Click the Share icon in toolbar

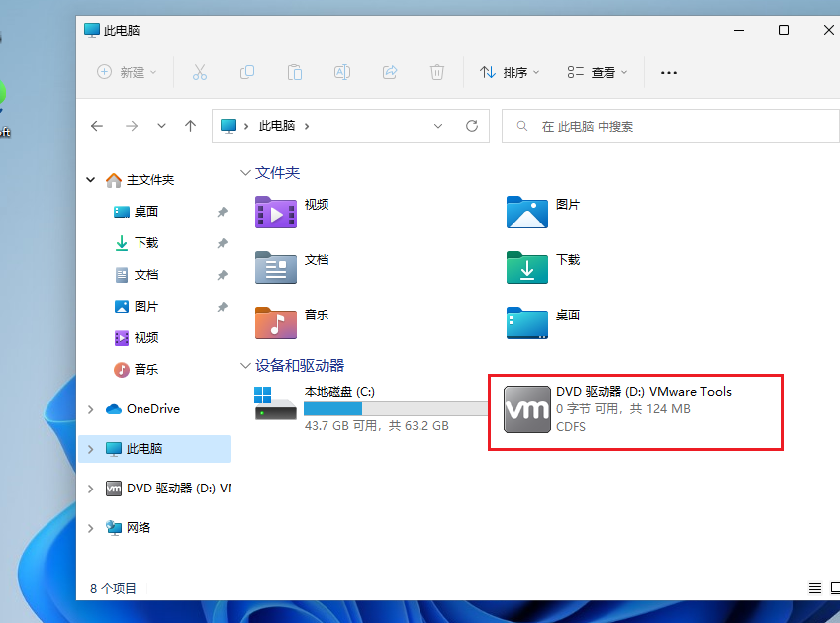tap(390, 72)
